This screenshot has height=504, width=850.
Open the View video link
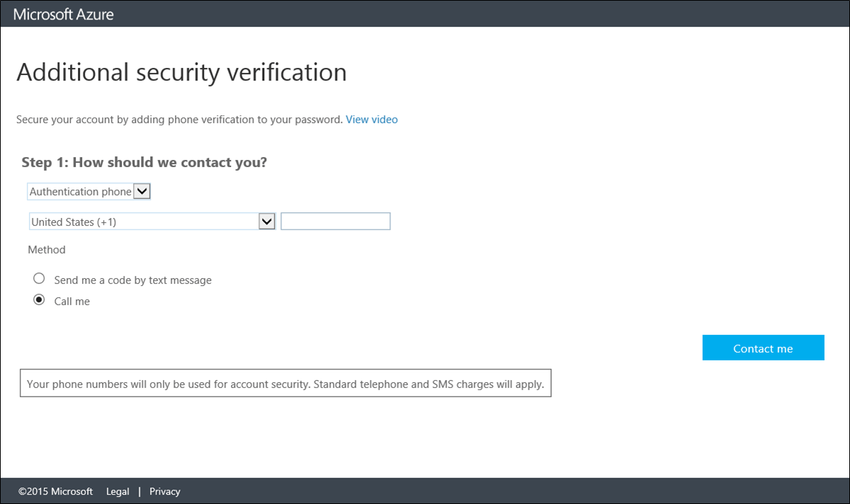(371, 119)
